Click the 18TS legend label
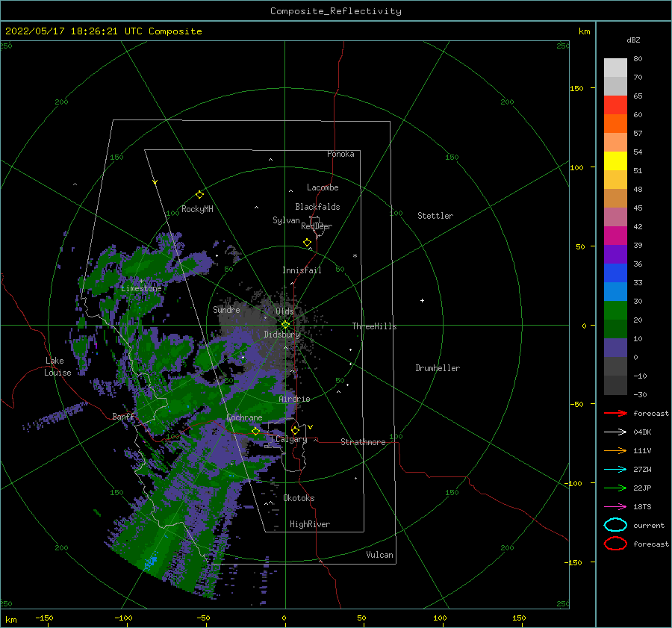Viewport: 672px width, 628px height. pos(642,507)
